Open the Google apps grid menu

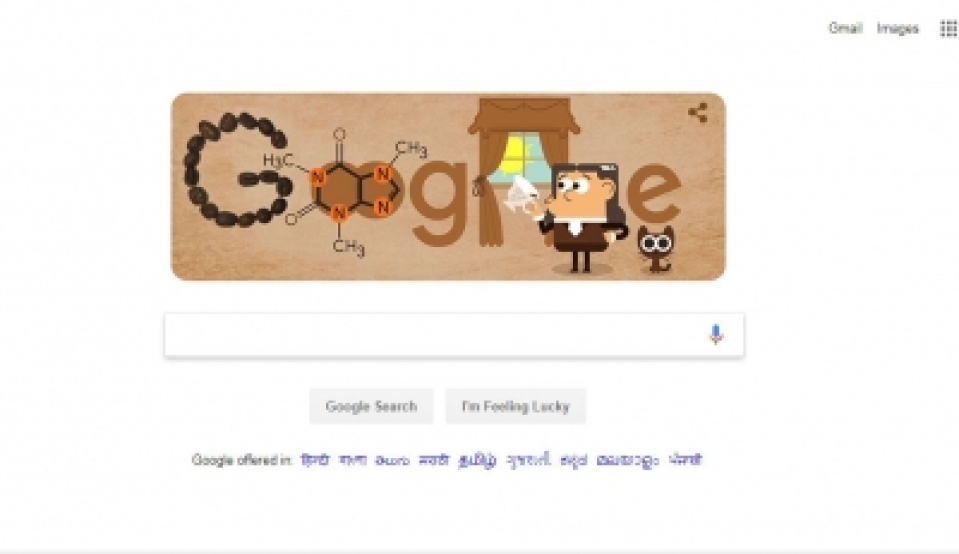(949, 28)
